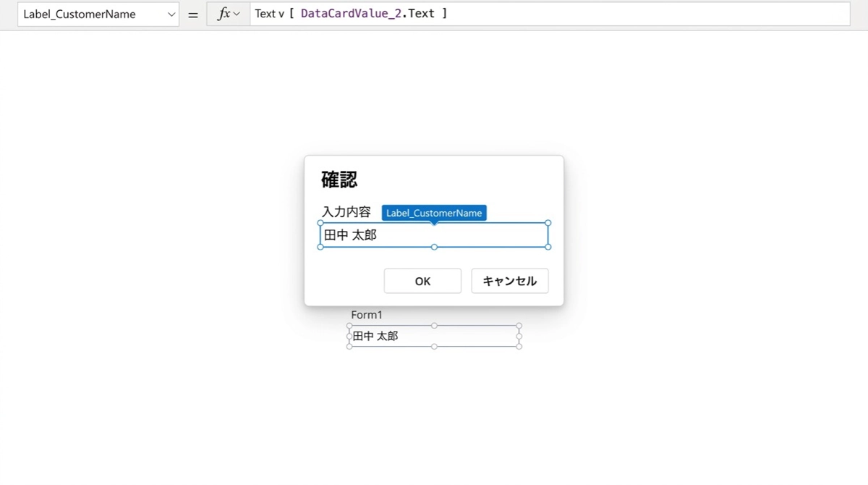Click the blue Label_CustomerName control tag
The height and width of the screenshot is (485, 868).
coord(434,213)
